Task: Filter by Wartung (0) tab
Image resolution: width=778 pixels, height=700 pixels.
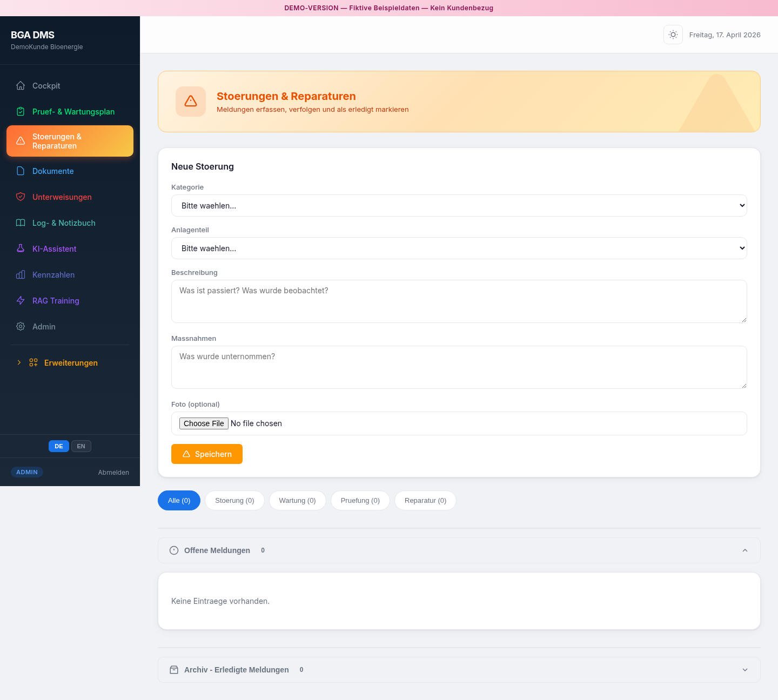Action: coord(297,501)
